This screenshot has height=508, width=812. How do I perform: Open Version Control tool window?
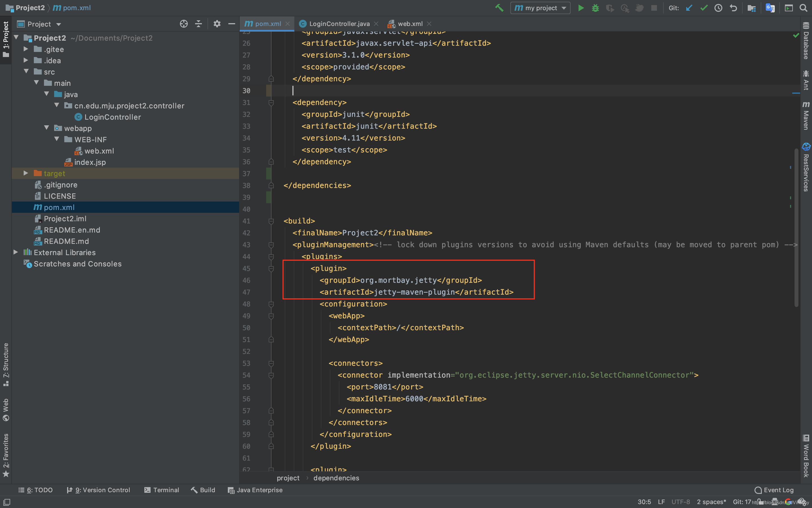click(x=98, y=490)
